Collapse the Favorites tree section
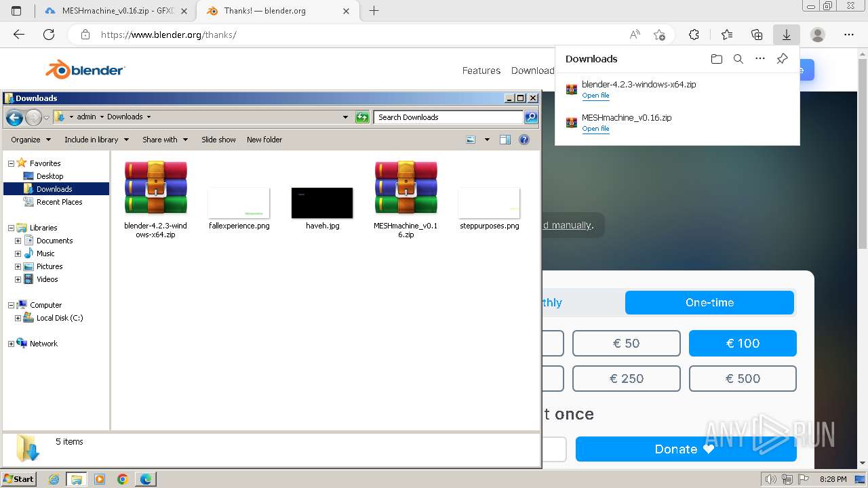 (11, 163)
